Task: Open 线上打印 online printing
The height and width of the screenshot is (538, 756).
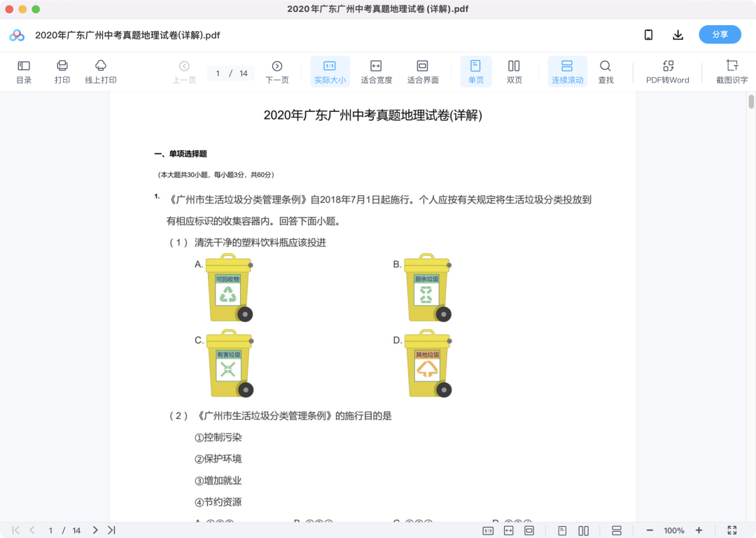Action: point(101,72)
